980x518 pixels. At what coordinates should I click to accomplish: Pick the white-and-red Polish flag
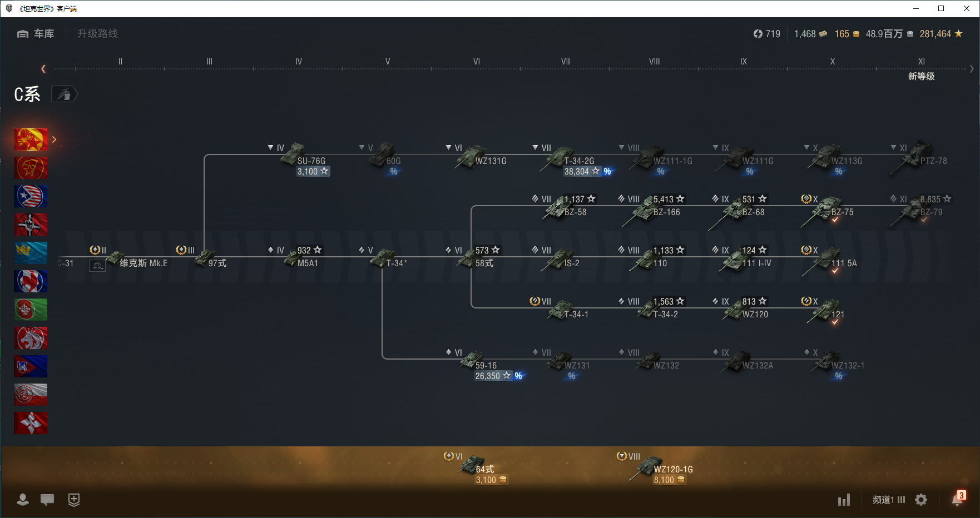click(31, 395)
